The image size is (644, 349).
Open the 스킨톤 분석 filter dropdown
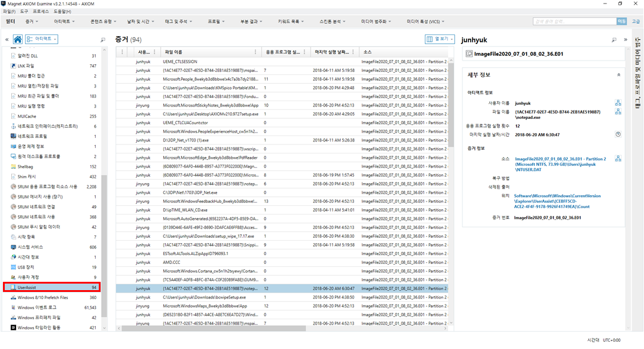pos(332,21)
